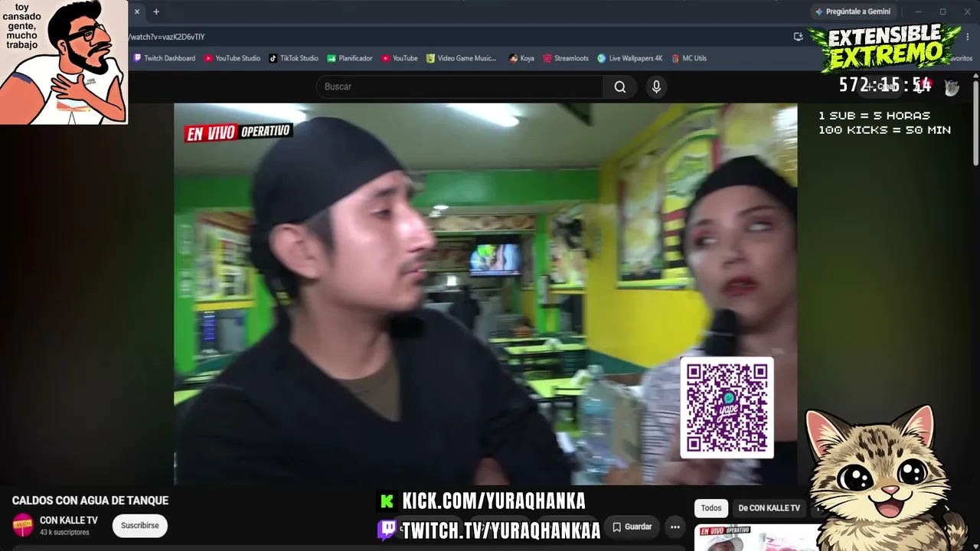
Task: Close the current browser tab
Action: [x=137, y=11]
